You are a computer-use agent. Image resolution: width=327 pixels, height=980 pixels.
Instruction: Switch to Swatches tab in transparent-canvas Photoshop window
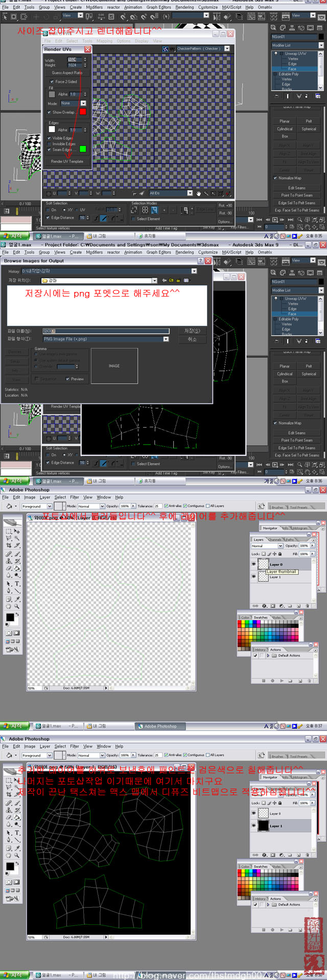pyautogui.click(x=261, y=618)
